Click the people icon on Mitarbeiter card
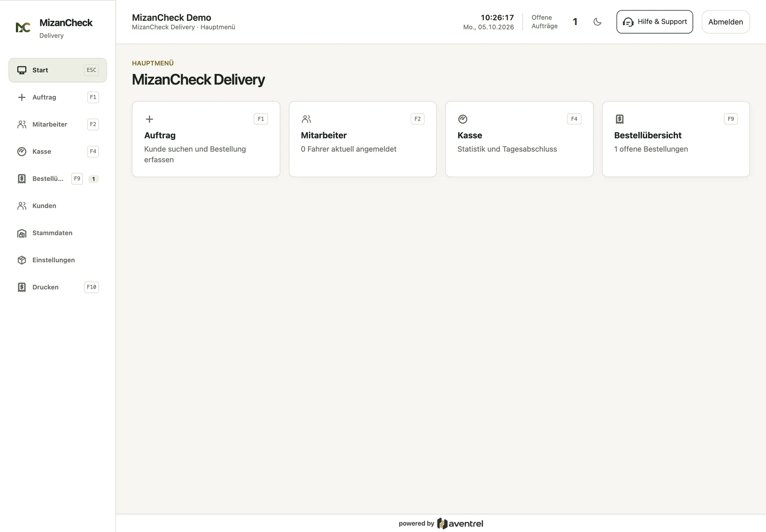Image resolution: width=766 pixels, height=532 pixels. [x=306, y=119]
